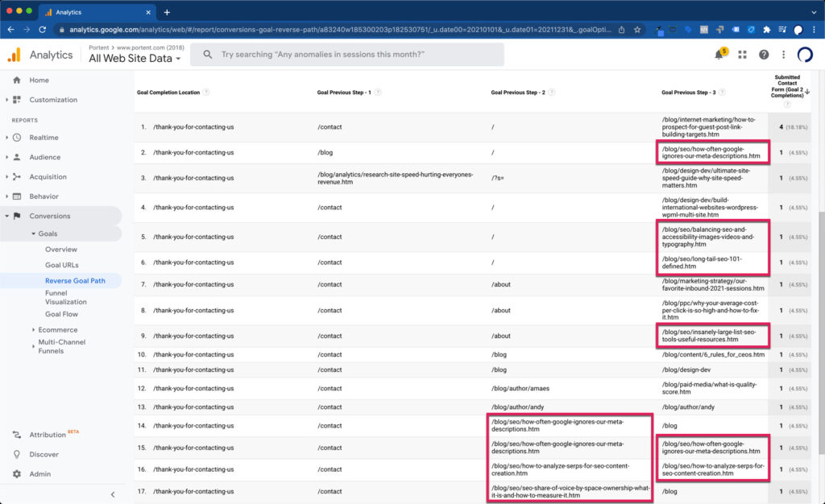
Task: Click the Analytics search field
Action: (348, 55)
